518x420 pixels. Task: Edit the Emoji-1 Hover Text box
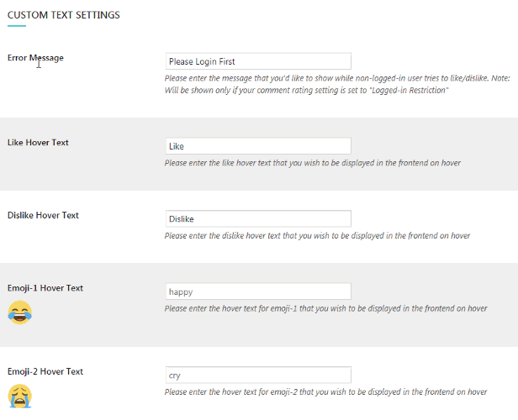pyautogui.click(x=258, y=291)
